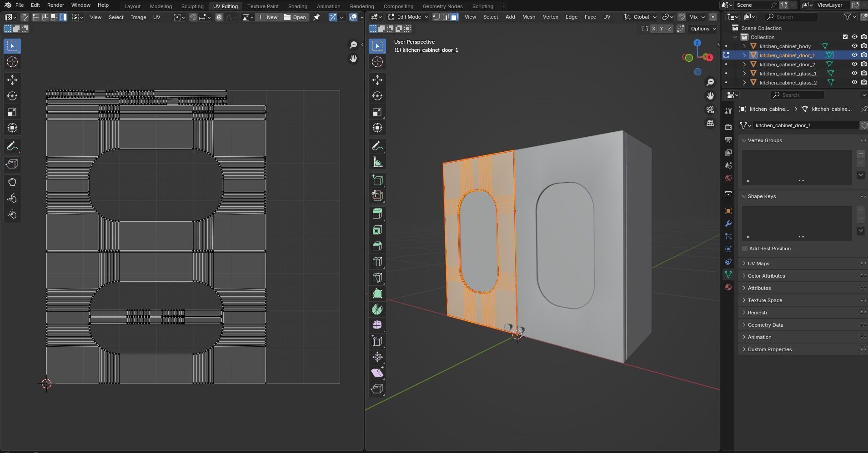This screenshot has height=453, width=868.
Task: Select the Transform tool in 3D viewport
Action: 377,128
